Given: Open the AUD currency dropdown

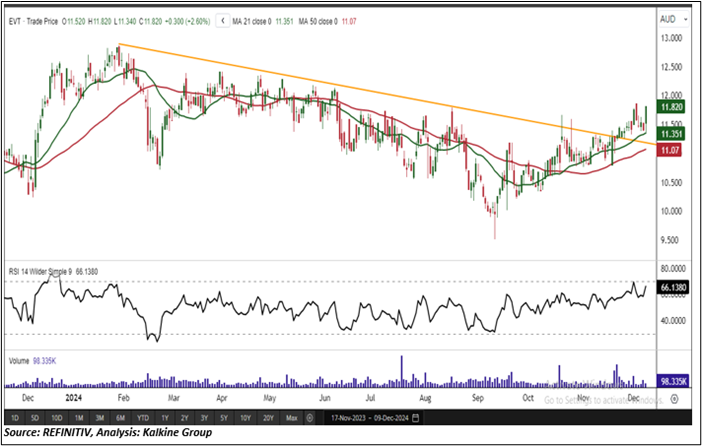Looking at the screenshot, I should pos(673,20).
